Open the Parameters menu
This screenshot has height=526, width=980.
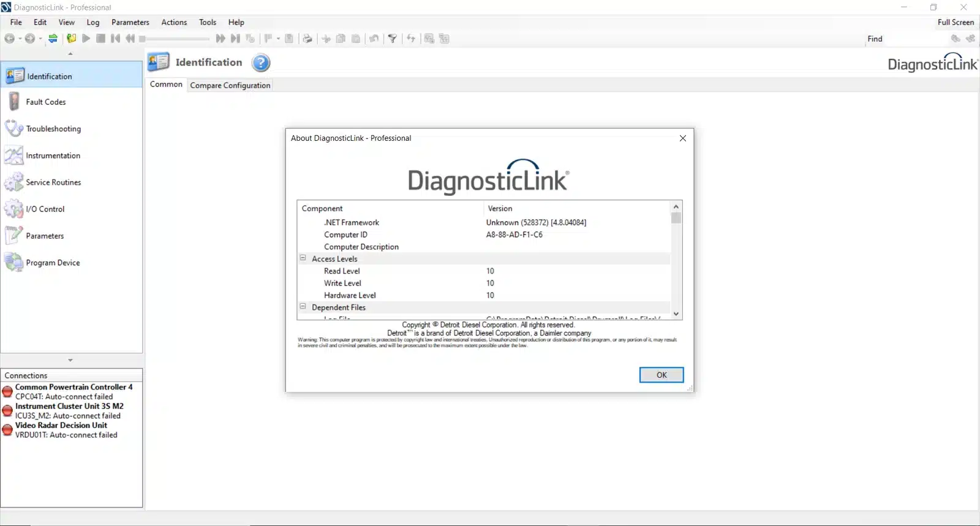130,23
